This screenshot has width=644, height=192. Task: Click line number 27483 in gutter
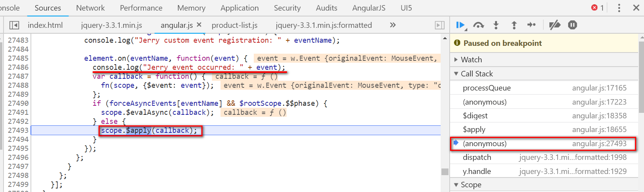coord(18,40)
